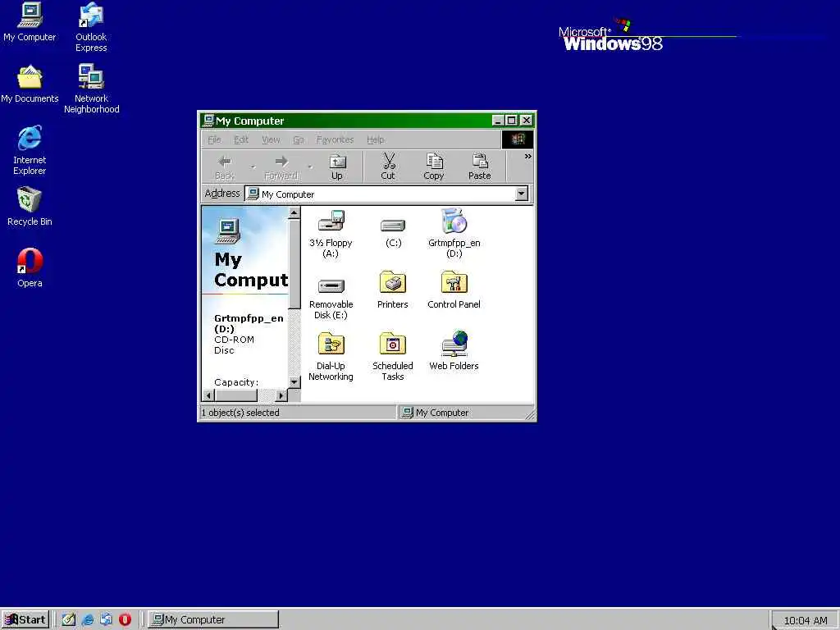Select the Network Neighborhood desktop icon
The width and height of the screenshot is (840, 630).
91,89
